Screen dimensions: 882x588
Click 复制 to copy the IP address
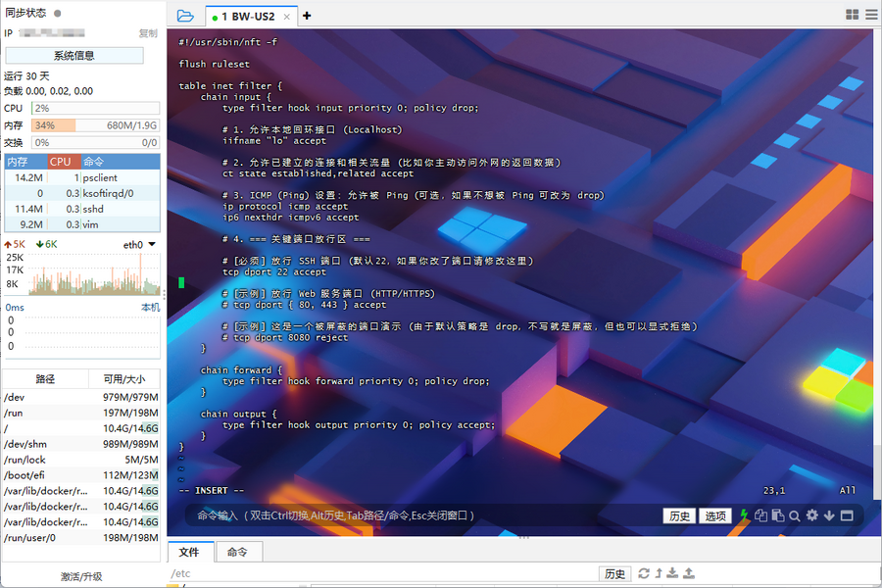(x=147, y=33)
